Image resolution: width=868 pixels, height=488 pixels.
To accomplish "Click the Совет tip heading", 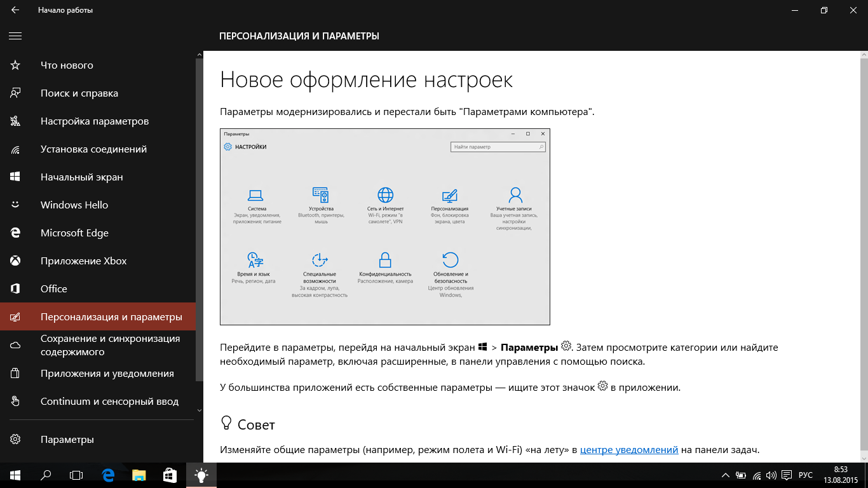I will pyautogui.click(x=256, y=424).
